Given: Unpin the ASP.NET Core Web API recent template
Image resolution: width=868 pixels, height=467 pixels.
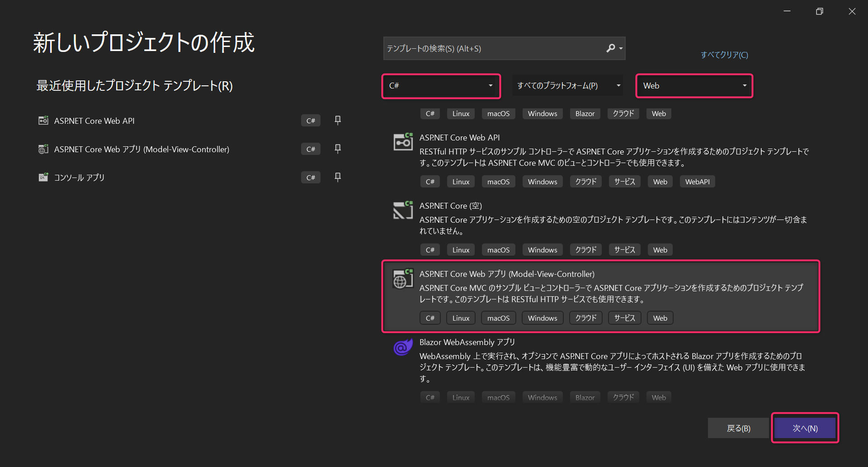Looking at the screenshot, I should [x=337, y=120].
